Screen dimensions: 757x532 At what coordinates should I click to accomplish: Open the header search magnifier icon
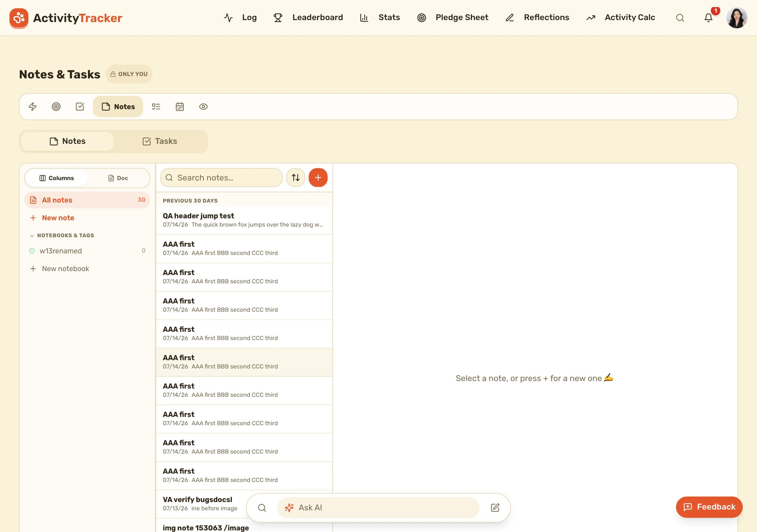pos(680,18)
